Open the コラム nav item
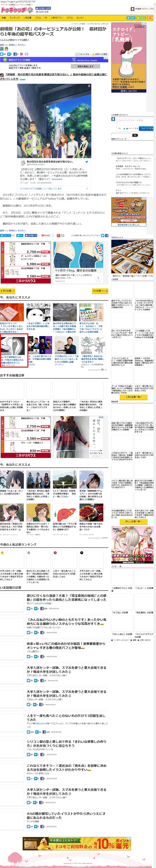156x868 pixels. [38, 18]
